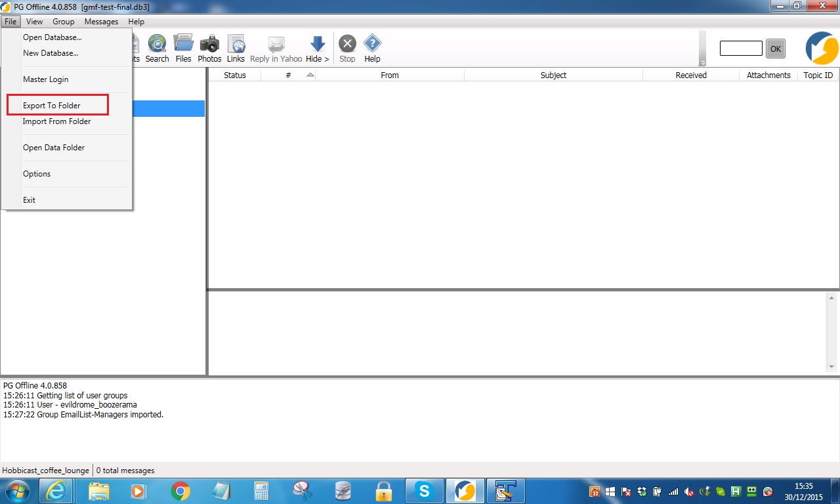This screenshot has width=840, height=504.
Task: Open the Search tool in toolbar
Action: (157, 49)
